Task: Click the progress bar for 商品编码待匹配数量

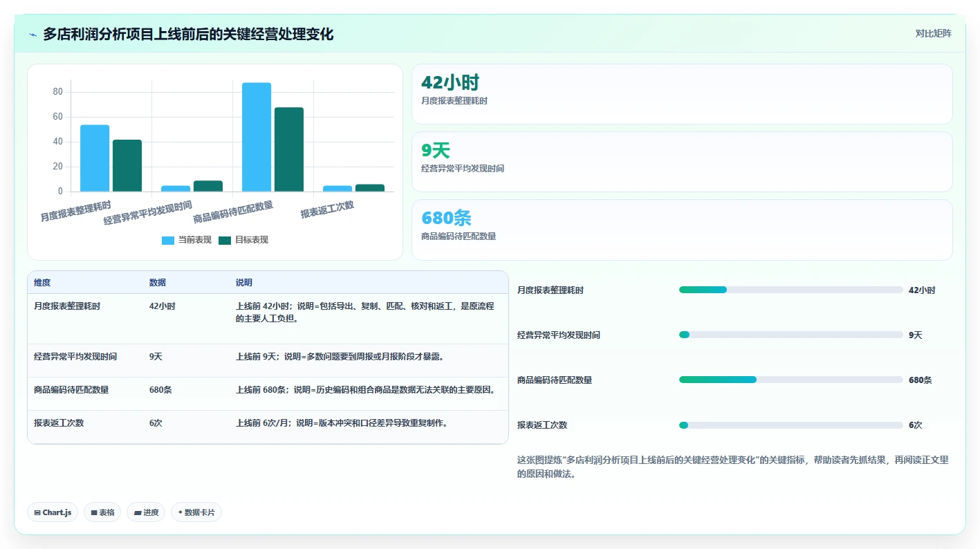Action: pos(791,380)
